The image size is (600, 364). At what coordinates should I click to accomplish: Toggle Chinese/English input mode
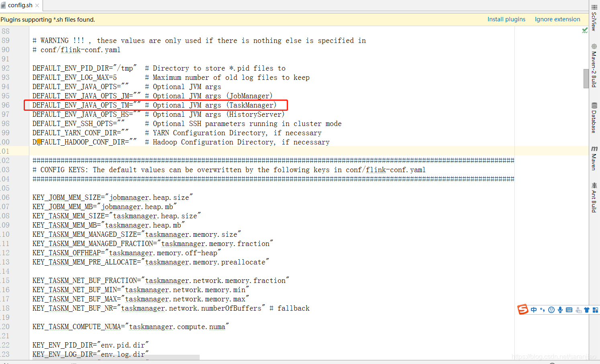[534, 309]
